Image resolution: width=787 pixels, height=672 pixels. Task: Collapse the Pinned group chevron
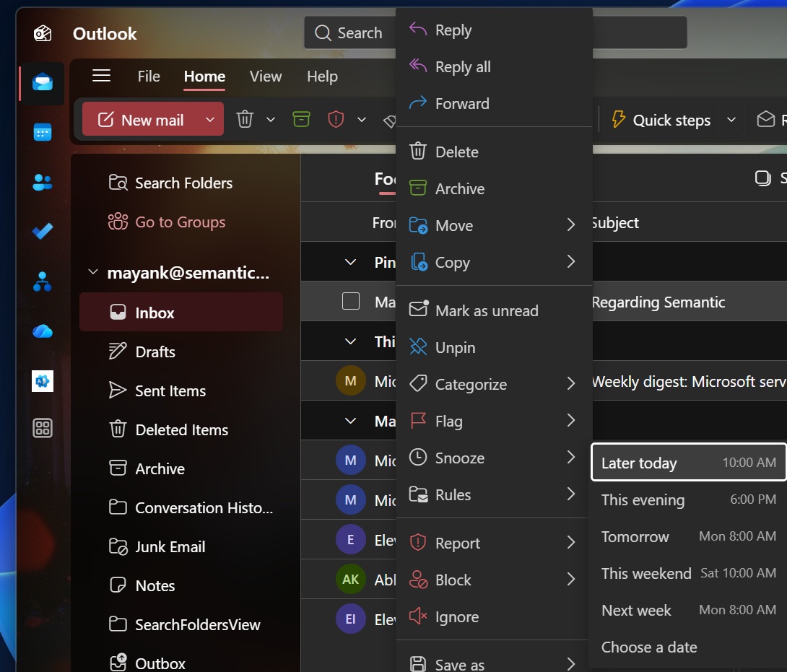click(350, 262)
